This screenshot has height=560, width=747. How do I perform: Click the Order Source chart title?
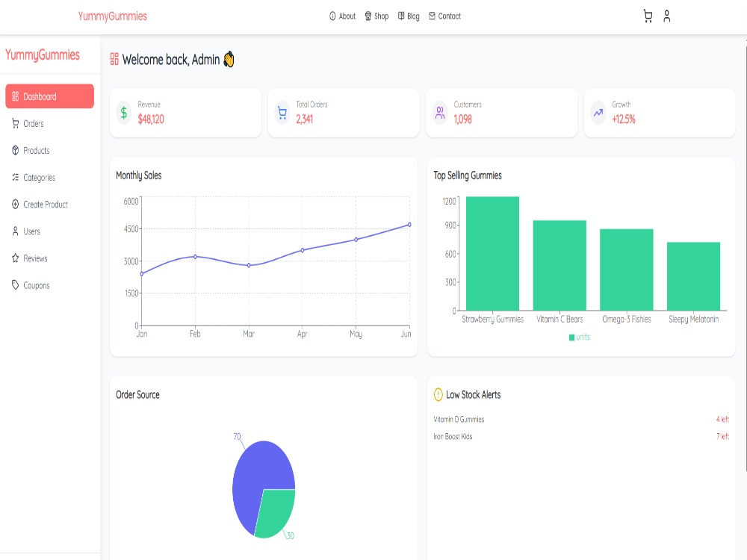point(137,395)
